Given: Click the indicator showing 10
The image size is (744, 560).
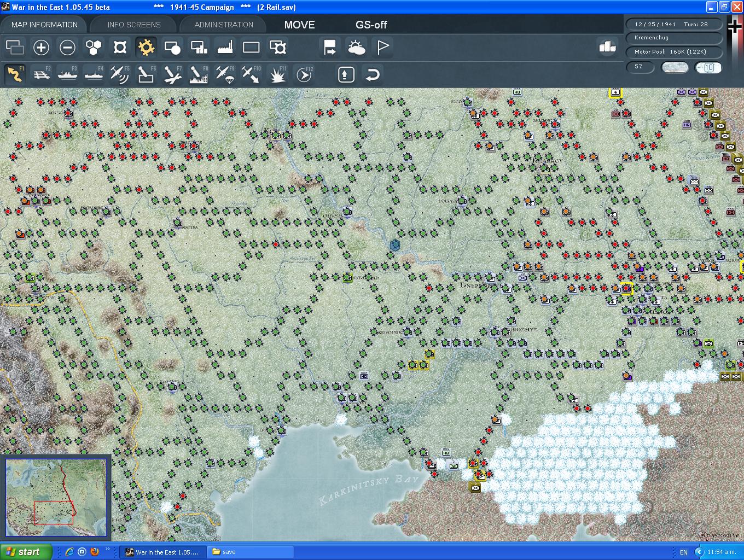Looking at the screenshot, I should click(x=708, y=67).
